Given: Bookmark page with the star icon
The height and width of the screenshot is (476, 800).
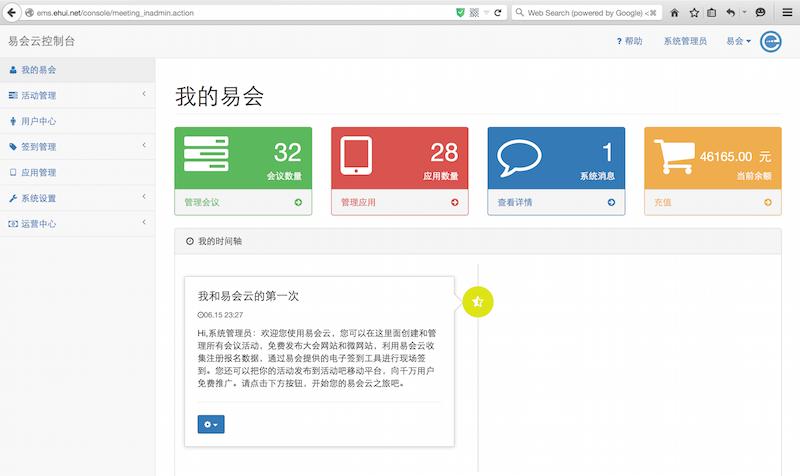Looking at the screenshot, I should coord(692,12).
